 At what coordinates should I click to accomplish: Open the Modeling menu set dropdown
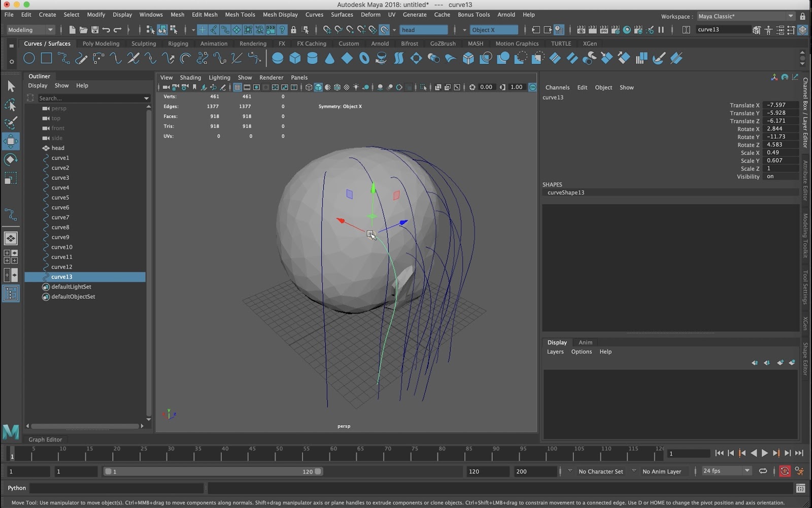30,30
